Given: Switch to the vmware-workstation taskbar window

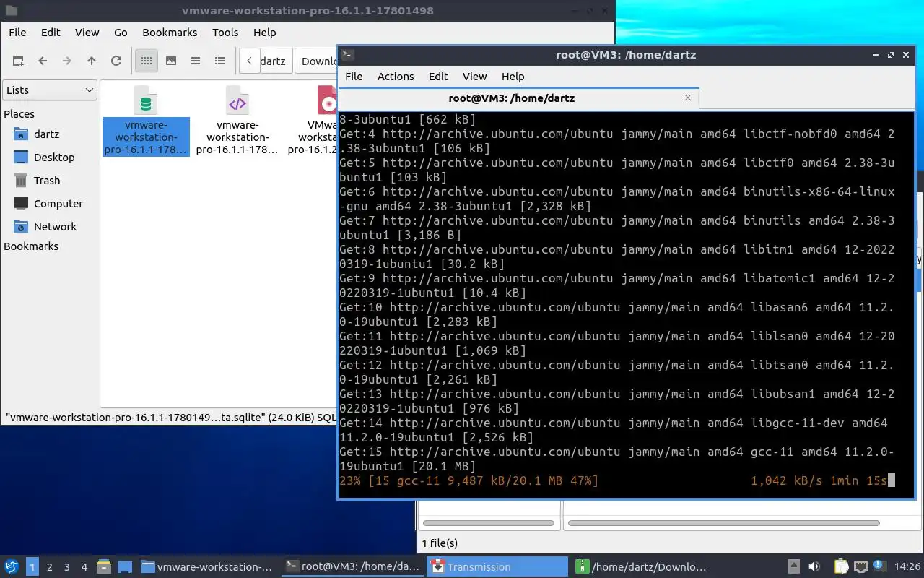Looking at the screenshot, I should tap(208, 567).
